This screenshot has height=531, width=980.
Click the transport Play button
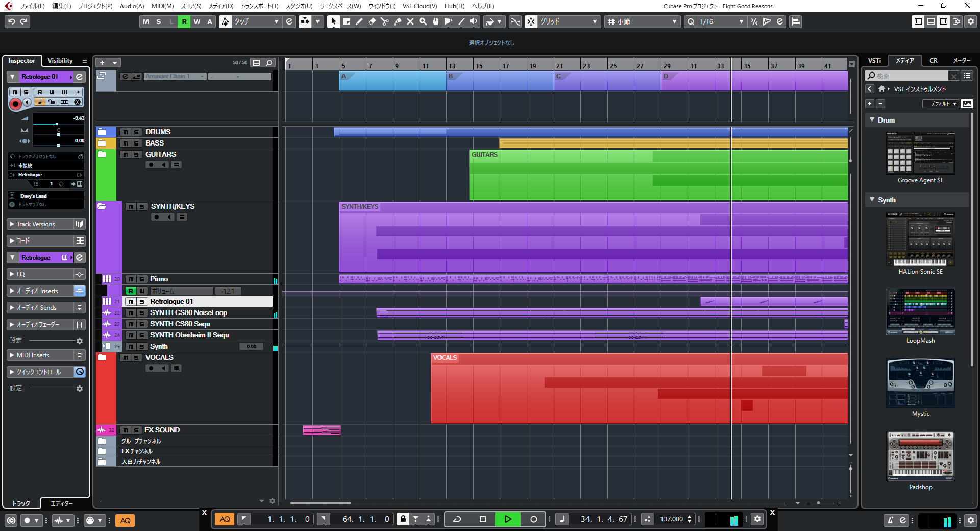click(508, 519)
